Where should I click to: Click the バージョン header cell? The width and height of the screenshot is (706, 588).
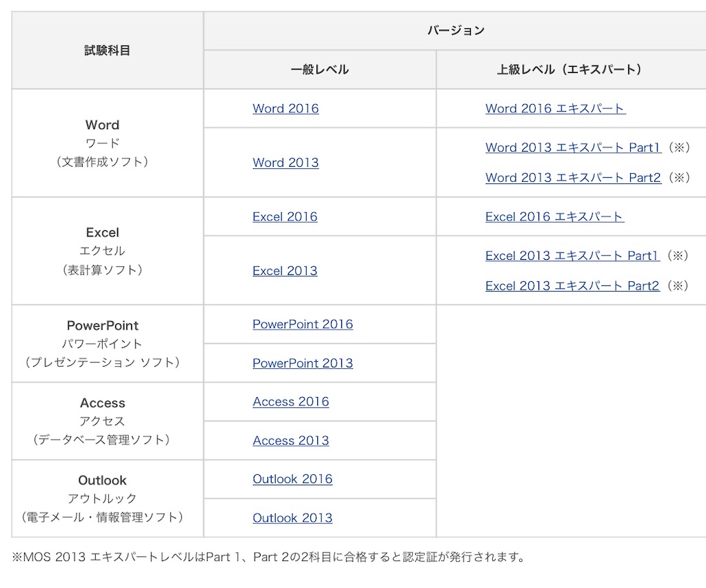tap(456, 30)
